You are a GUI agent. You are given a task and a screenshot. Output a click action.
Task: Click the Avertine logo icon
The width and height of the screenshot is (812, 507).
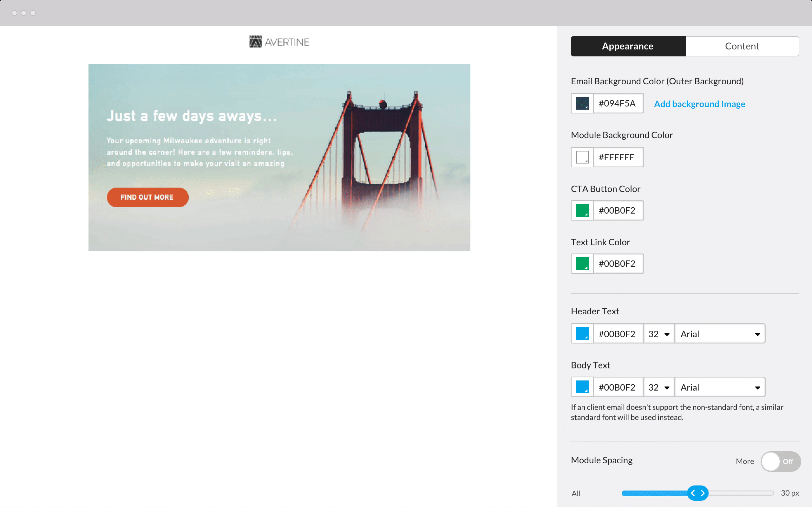click(255, 42)
